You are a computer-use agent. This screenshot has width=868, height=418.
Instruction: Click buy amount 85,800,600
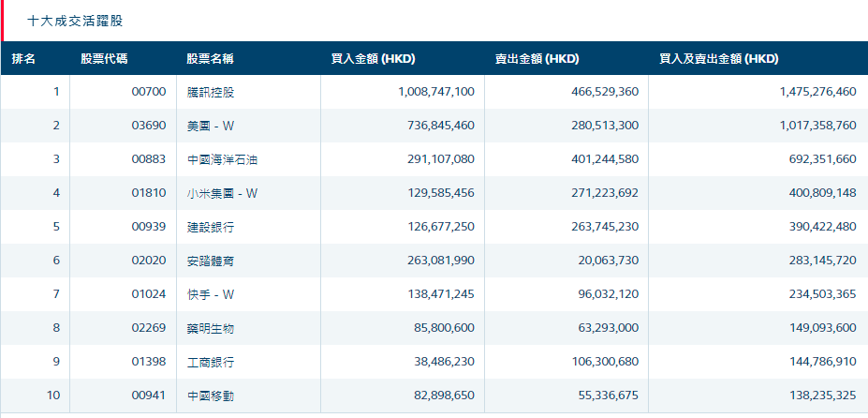point(444,328)
